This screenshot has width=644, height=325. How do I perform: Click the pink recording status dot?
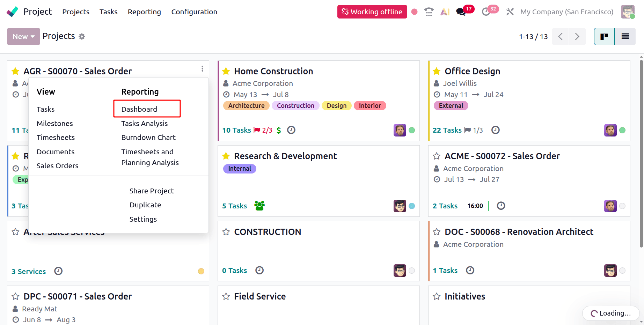click(415, 12)
